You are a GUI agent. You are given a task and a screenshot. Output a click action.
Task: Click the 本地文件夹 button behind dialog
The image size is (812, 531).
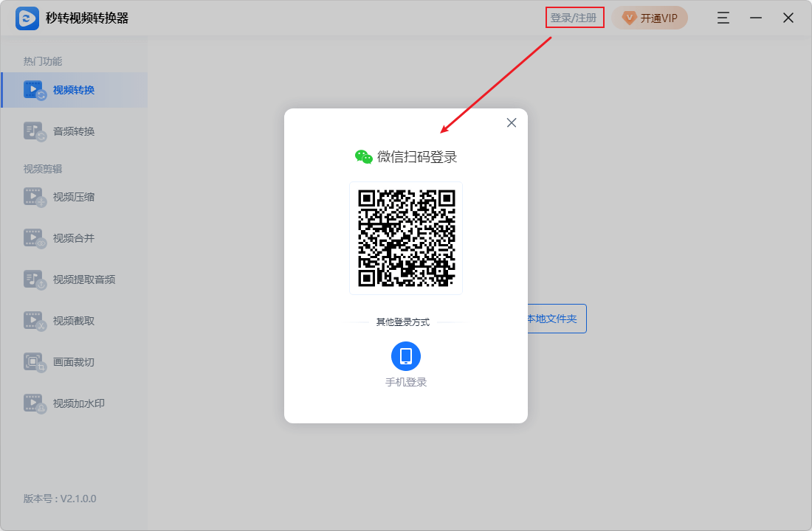point(557,319)
